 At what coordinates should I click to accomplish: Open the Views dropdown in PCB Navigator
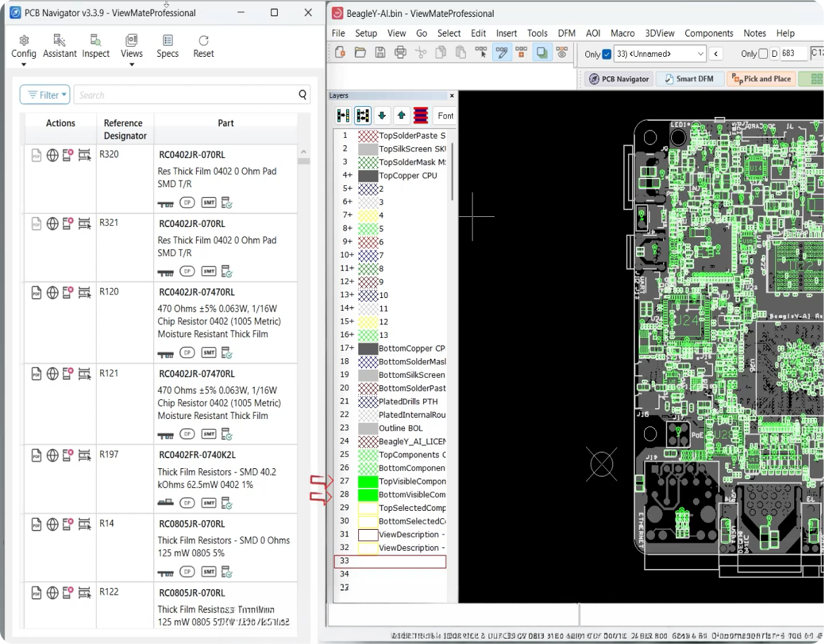[x=132, y=51]
